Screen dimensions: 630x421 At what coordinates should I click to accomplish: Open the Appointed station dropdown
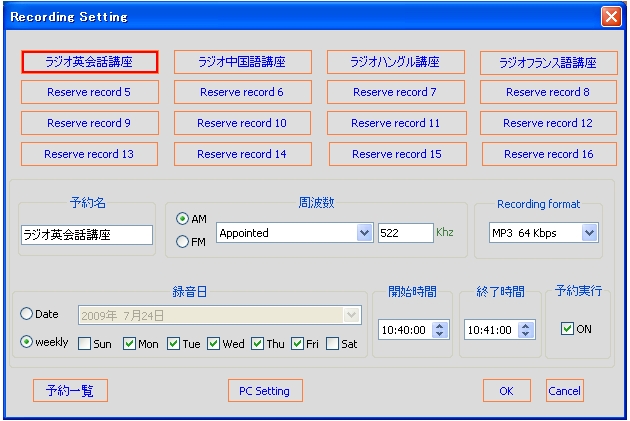[x=295, y=233]
